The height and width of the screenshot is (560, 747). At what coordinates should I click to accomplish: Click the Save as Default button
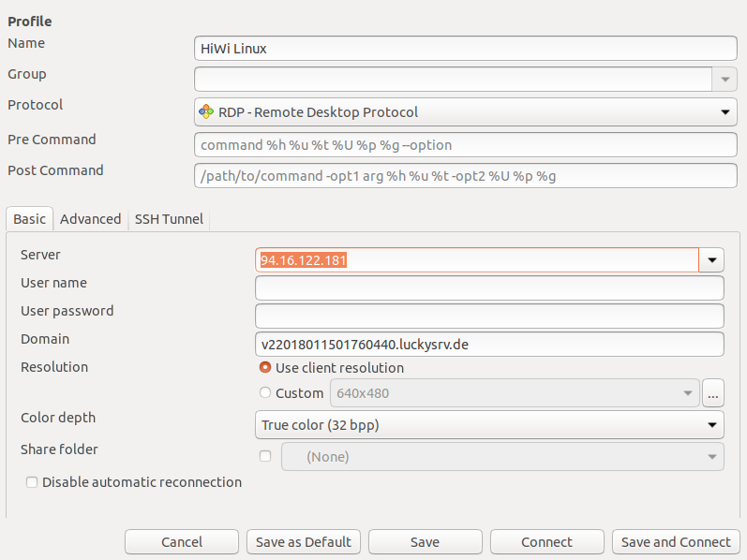tap(304, 542)
